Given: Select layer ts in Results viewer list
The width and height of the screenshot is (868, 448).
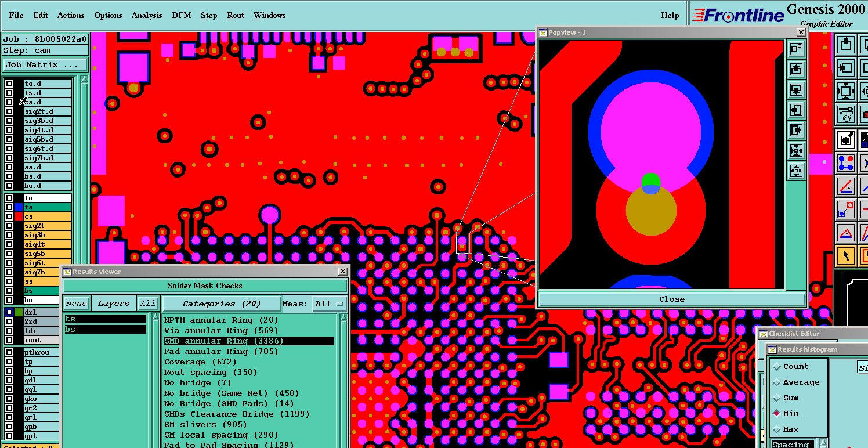Looking at the screenshot, I should pos(105,319).
